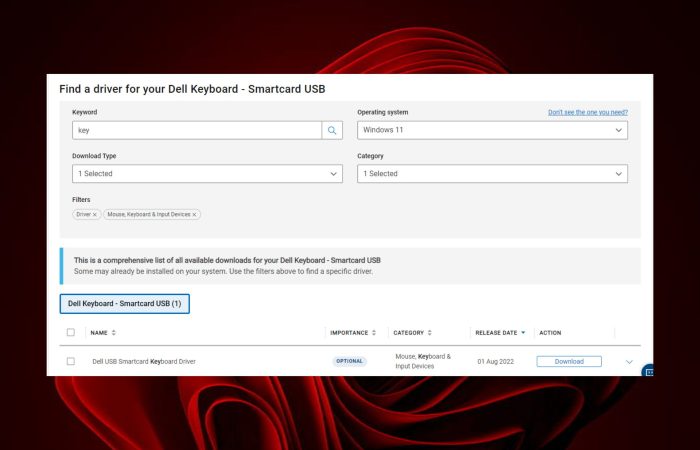Download the Dell USB Smartcard Keyboard Driver
The height and width of the screenshot is (450, 700).
[569, 362]
